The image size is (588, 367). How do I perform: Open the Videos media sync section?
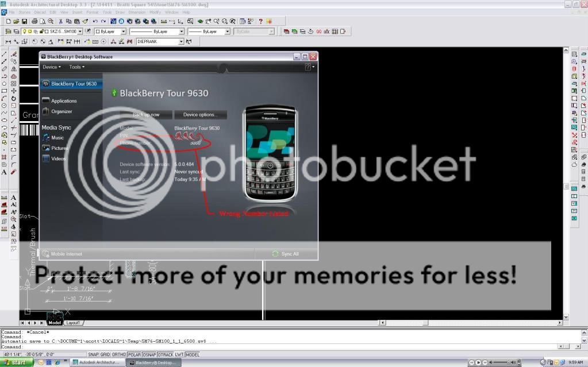58,159
